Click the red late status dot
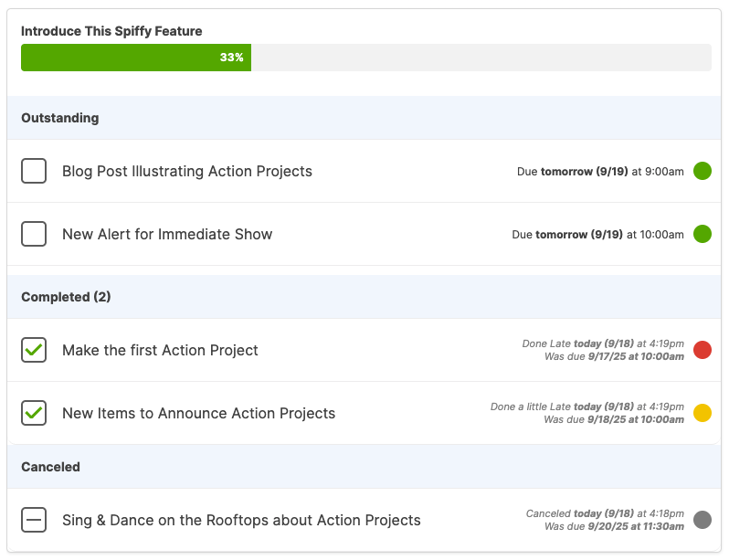 tap(702, 350)
